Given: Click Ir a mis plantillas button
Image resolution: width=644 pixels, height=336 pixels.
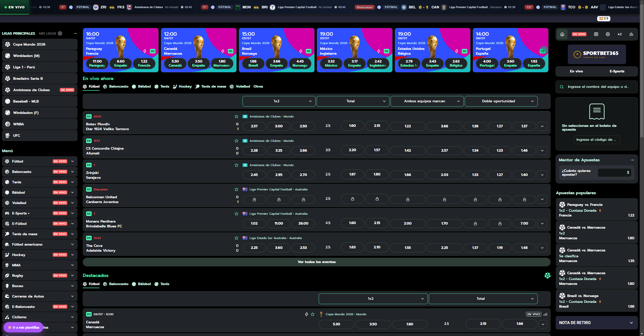Looking at the screenshot, I should (24, 327).
